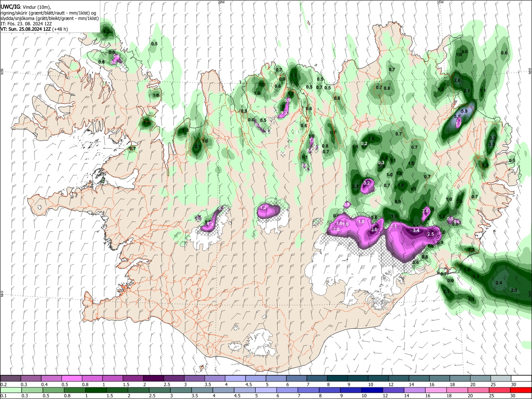
Task: Click the 2.4 value offshore to the southeast
Action: coord(499,283)
